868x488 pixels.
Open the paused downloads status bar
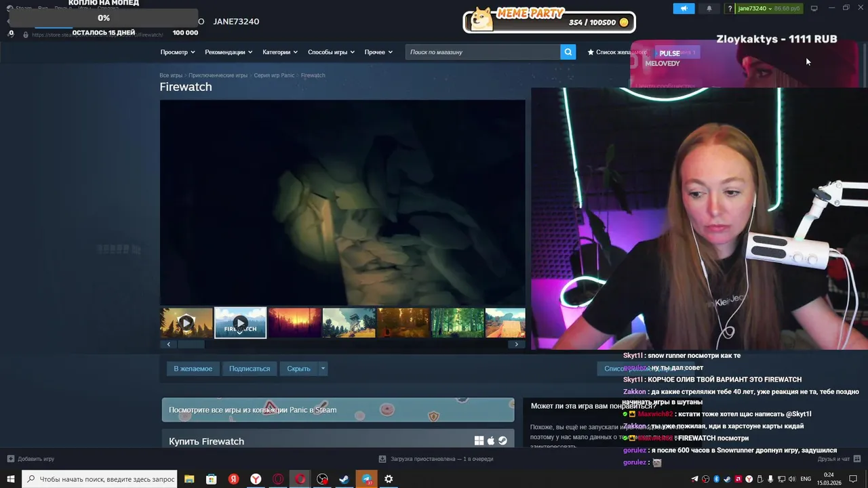[x=435, y=459]
